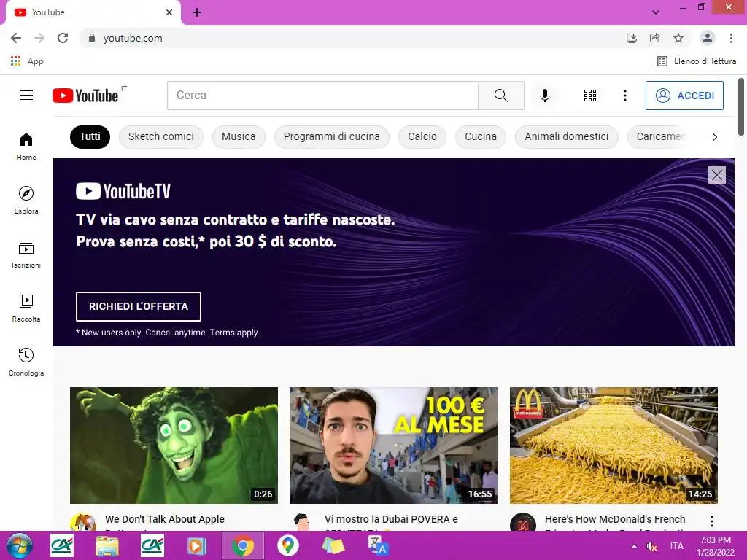This screenshot has width=747, height=560.
Task: Open Esplora in the sidebar
Action: (x=26, y=200)
